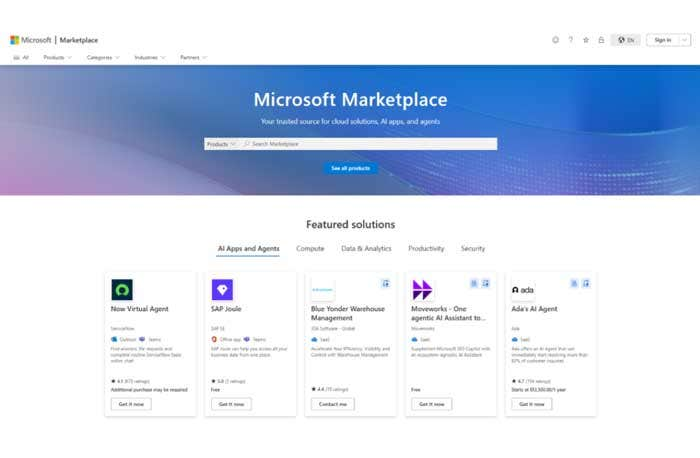Click the lock icon in header
700x458 pixels.
pyautogui.click(x=601, y=40)
